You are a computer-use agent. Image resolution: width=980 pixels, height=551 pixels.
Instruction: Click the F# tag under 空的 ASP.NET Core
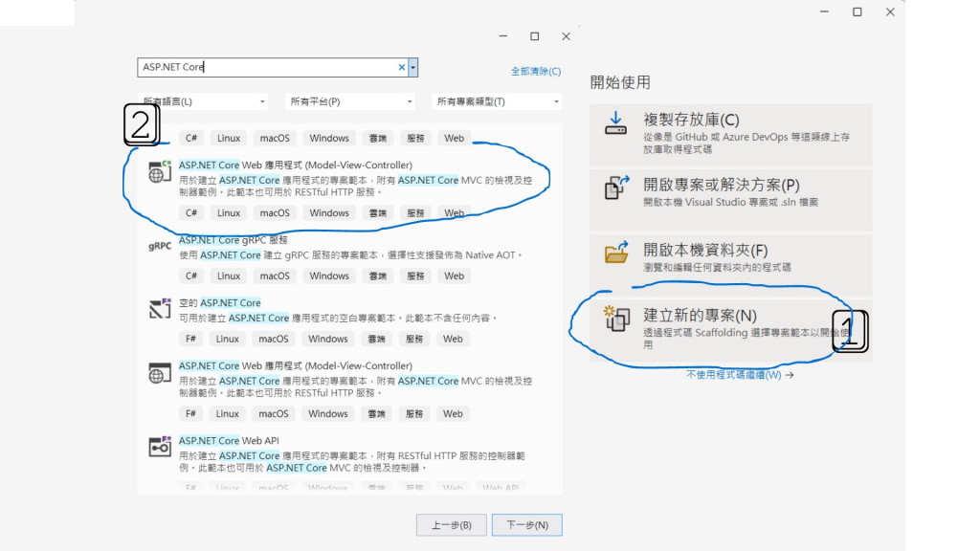coord(190,339)
